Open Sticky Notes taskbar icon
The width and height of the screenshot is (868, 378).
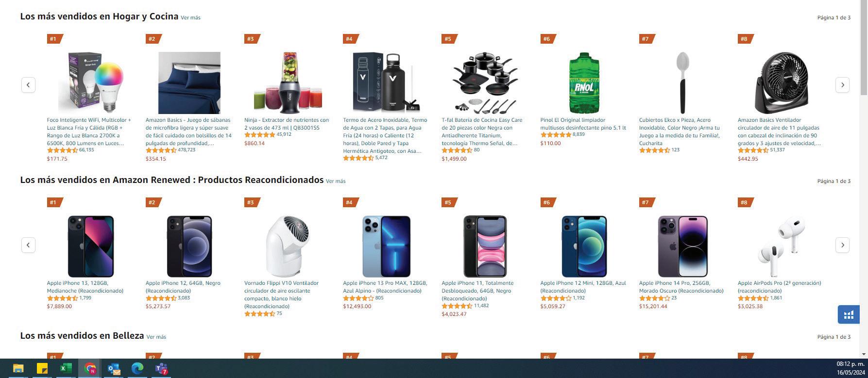point(42,369)
